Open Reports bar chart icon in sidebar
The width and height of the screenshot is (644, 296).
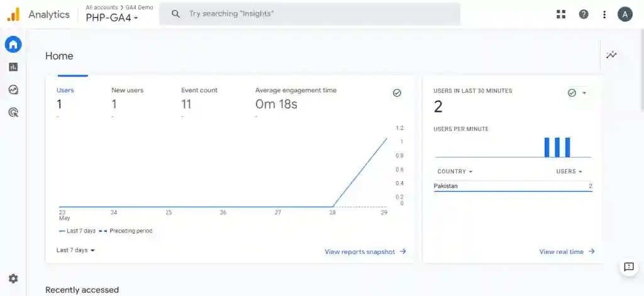[13, 67]
